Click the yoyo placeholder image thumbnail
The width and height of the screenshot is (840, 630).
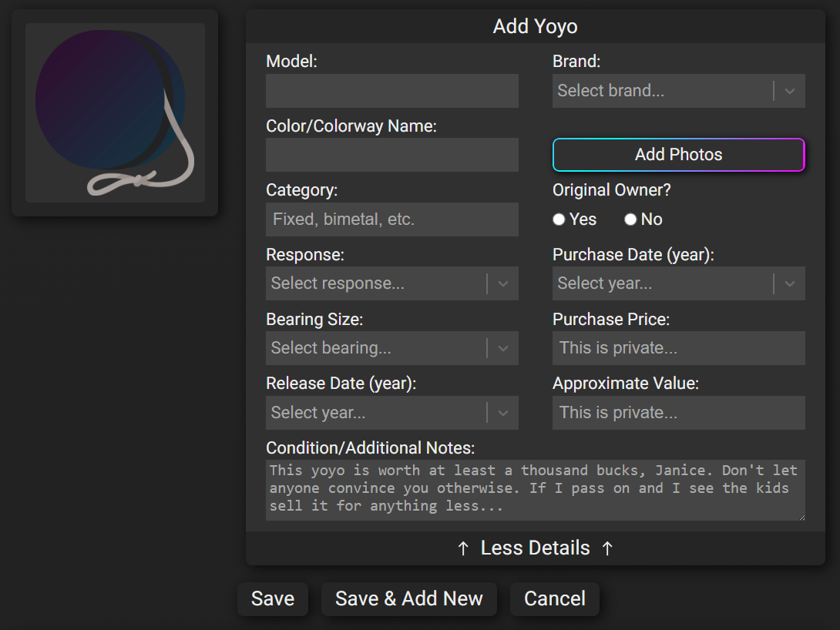click(x=115, y=113)
